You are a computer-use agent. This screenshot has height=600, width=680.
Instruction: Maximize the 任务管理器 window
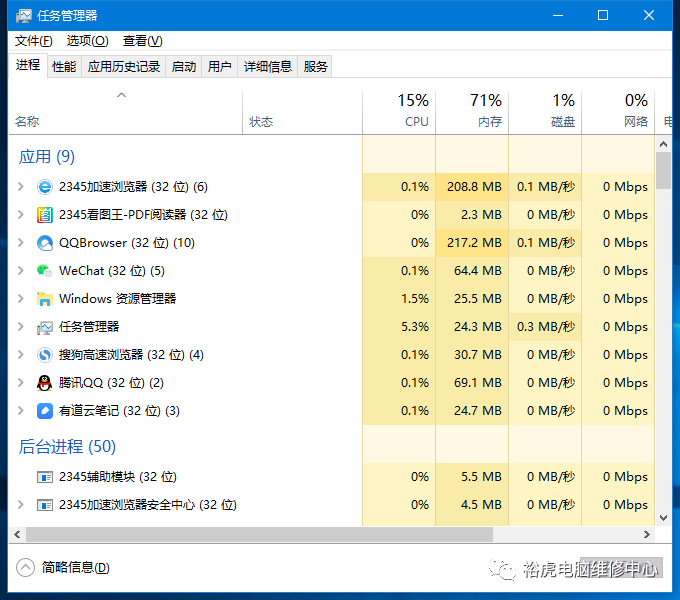click(x=603, y=16)
